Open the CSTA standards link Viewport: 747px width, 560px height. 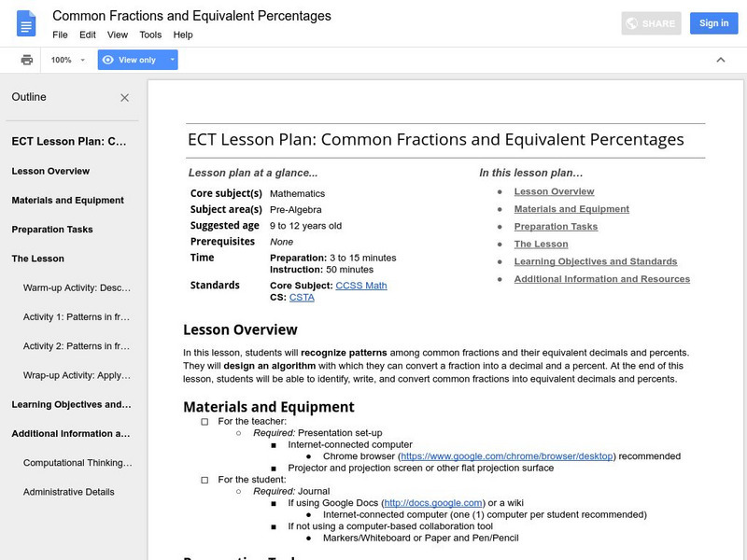(302, 298)
